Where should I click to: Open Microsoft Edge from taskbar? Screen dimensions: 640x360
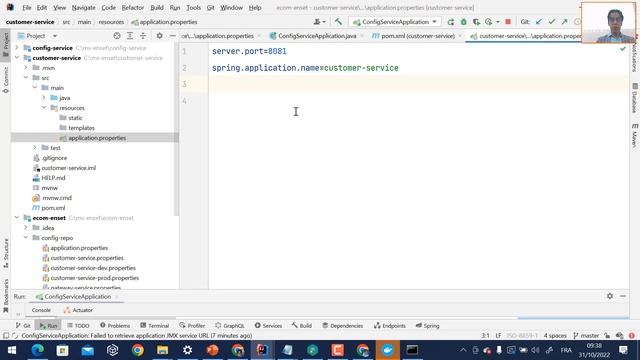[x=38, y=350]
